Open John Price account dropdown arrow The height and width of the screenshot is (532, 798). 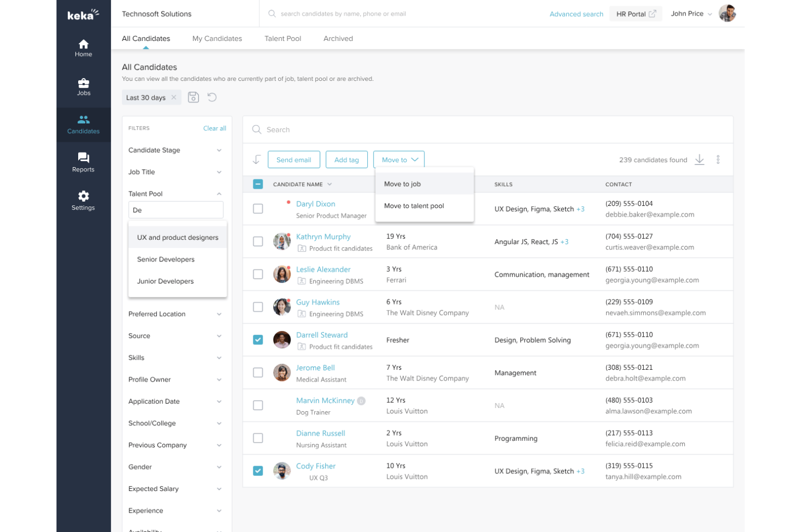pyautogui.click(x=710, y=14)
